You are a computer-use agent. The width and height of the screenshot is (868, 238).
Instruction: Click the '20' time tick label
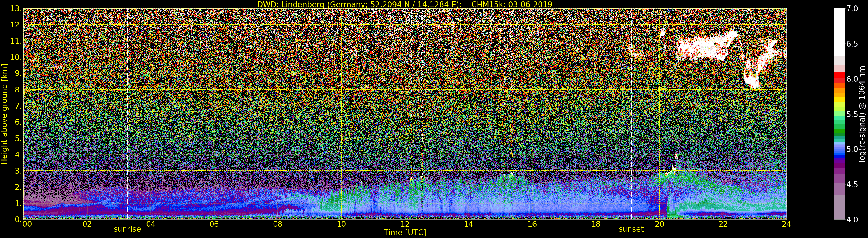click(x=659, y=224)
